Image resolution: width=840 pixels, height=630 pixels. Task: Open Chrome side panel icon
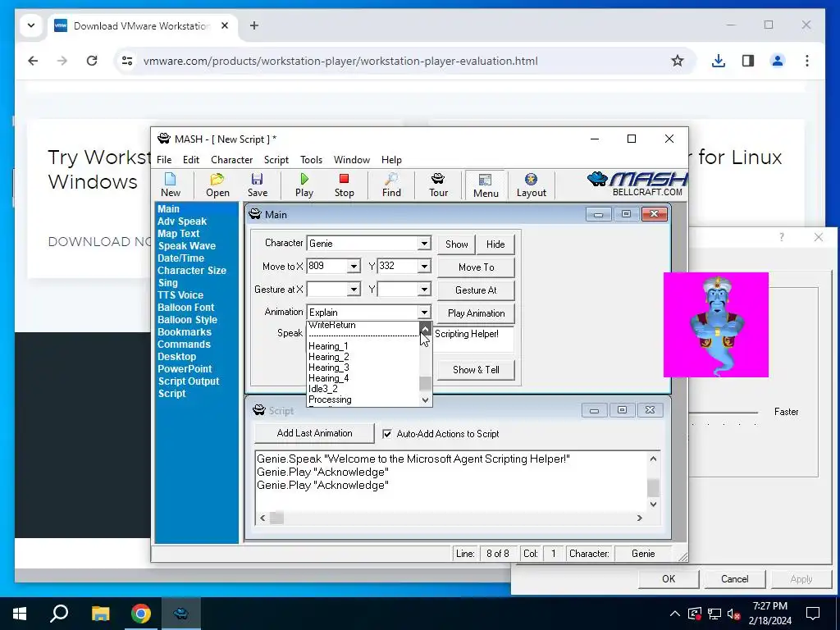pos(748,61)
